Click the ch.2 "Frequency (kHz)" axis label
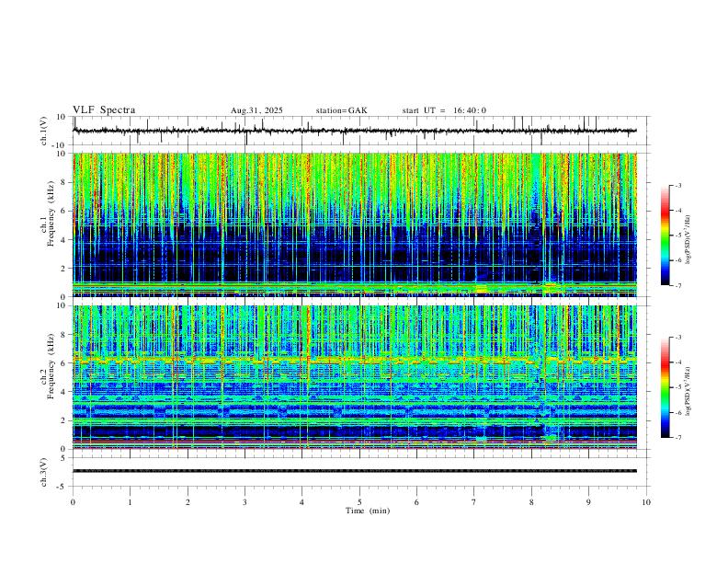The width and height of the screenshot is (728, 563). pyautogui.click(x=51, y=366)
